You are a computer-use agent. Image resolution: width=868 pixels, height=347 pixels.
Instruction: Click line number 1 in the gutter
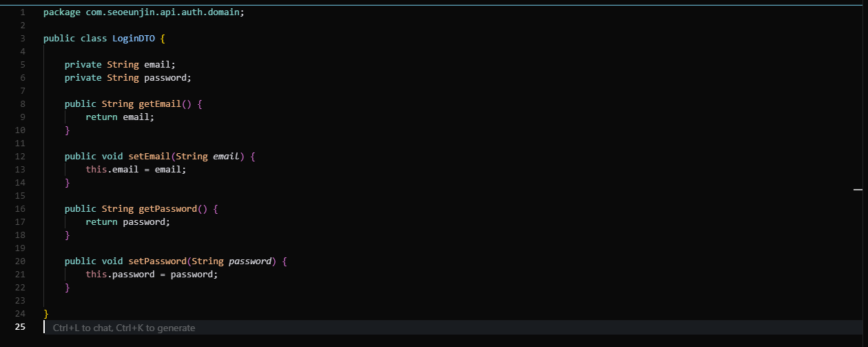(x=23, y=12)
